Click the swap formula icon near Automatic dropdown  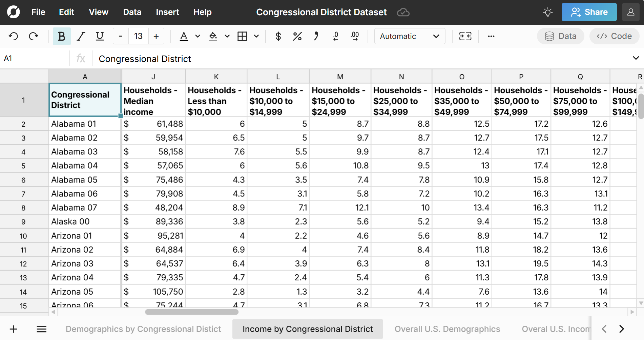465,36
